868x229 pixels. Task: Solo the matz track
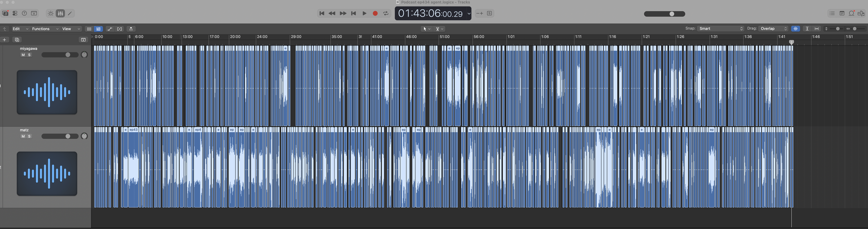pos(29,136)
